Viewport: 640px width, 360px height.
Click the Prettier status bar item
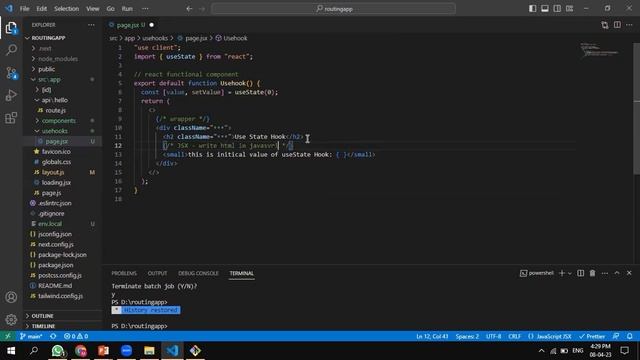tap(592, 336)
